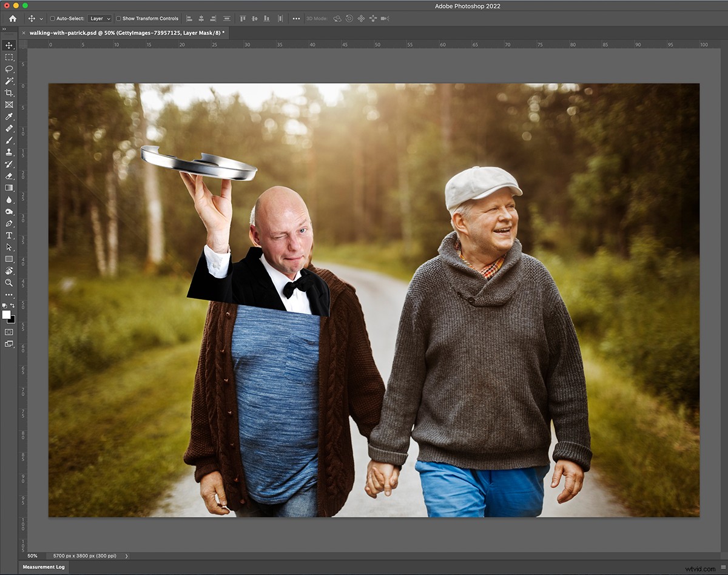Open the document info dropdown in status bar
This screenshot has height=575, width=728.
[x=126, y=556]
